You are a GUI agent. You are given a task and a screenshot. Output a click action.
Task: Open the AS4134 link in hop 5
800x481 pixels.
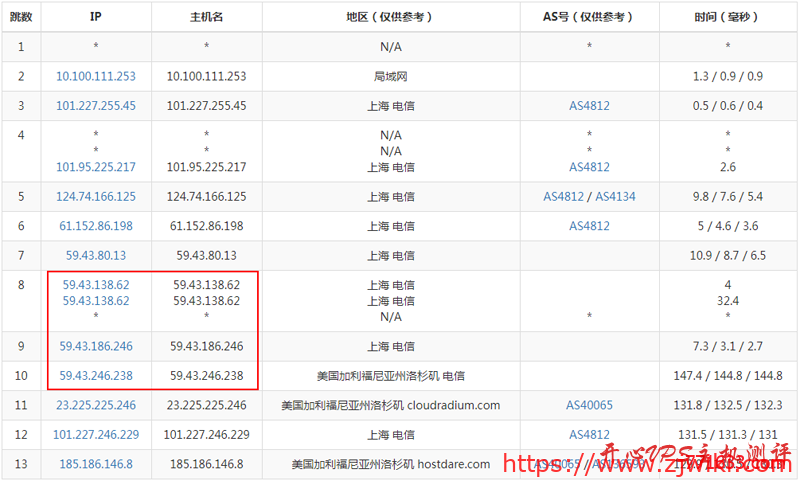615,197
